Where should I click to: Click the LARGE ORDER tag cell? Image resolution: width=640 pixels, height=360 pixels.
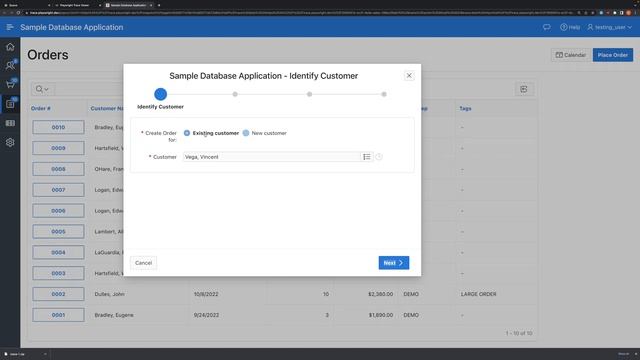click(478, 294)
